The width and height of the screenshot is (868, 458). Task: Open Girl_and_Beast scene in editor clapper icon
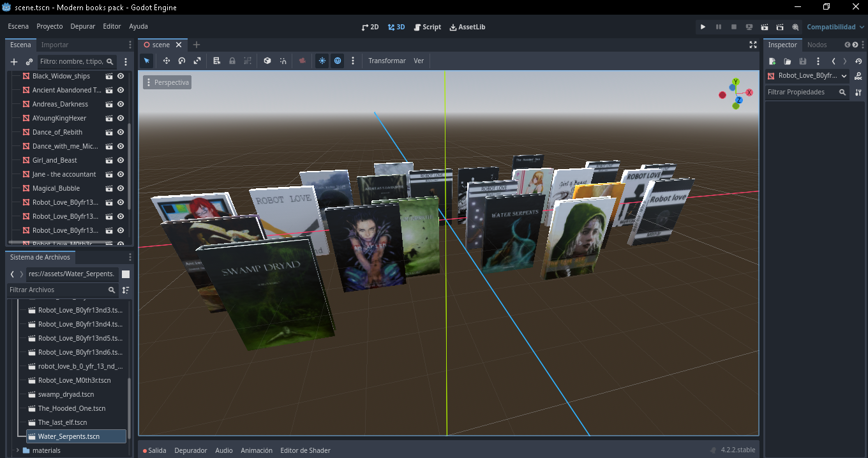[x=109, y=160]
